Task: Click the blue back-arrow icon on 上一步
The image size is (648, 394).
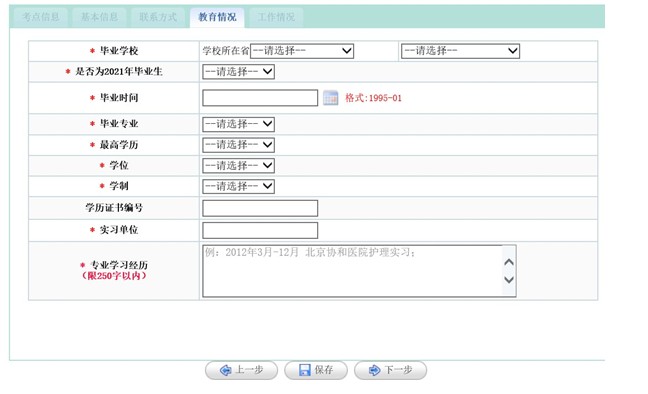Action: tap(226, 370)
